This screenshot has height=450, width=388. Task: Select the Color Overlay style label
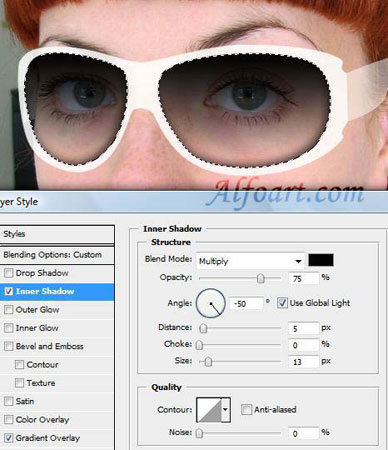pos(42,419)
